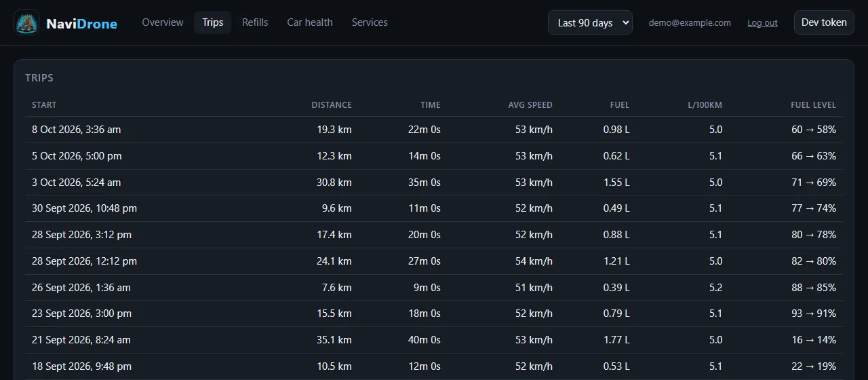Switch to the Car health tab
Viewport: 868px width, 380px height.
tap(310, 22)
